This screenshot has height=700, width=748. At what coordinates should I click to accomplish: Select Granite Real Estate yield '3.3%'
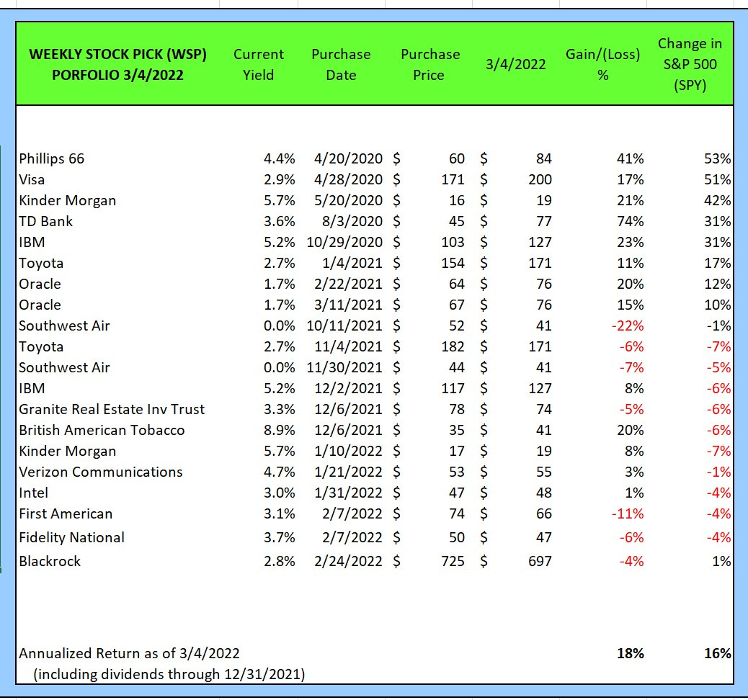coord(280,409)
